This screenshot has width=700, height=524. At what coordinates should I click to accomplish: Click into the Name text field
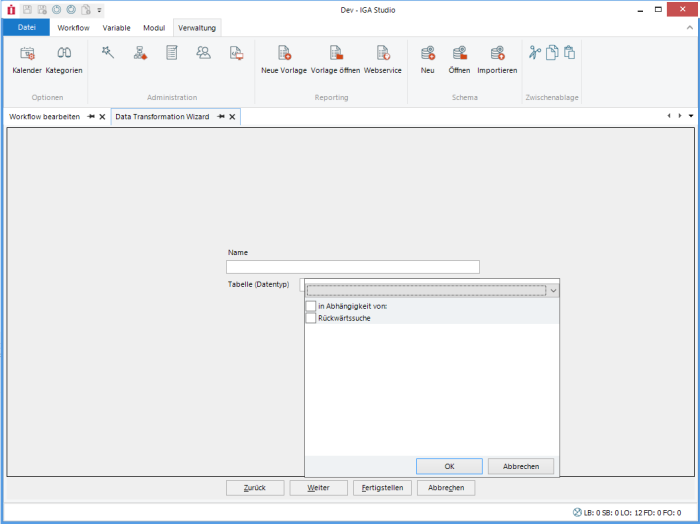pyautogui.click(x=352, y=267)
